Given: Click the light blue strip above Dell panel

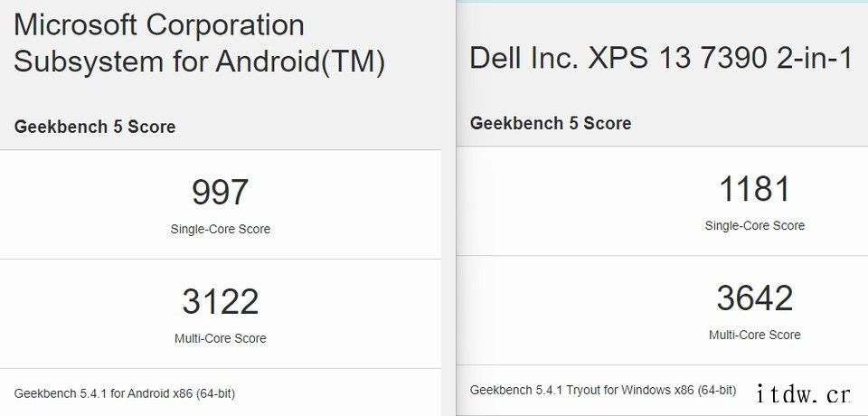Looking at the screenshot, I should coord(662,1).
